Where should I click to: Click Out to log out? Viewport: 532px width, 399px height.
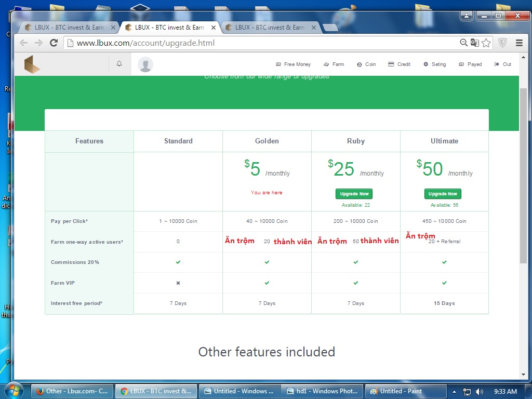point(503,64)
